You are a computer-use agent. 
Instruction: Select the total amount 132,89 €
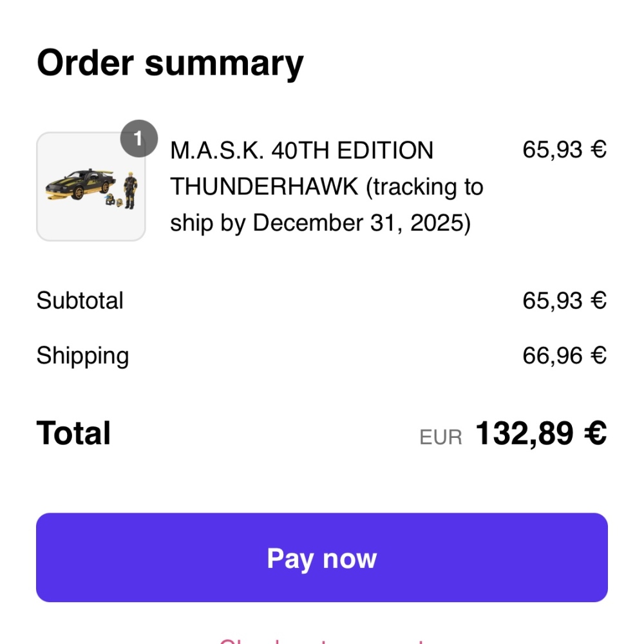pos(541,433)
